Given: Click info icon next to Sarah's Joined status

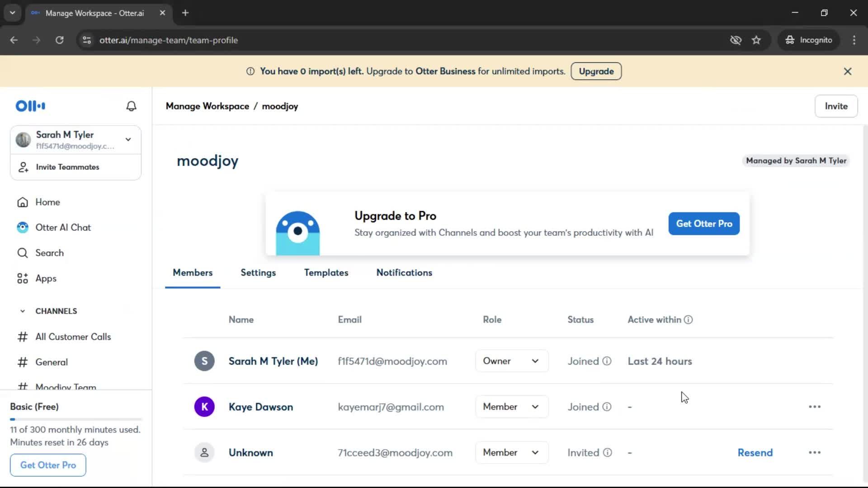Looking at the screenshot, I should point(607,361).
